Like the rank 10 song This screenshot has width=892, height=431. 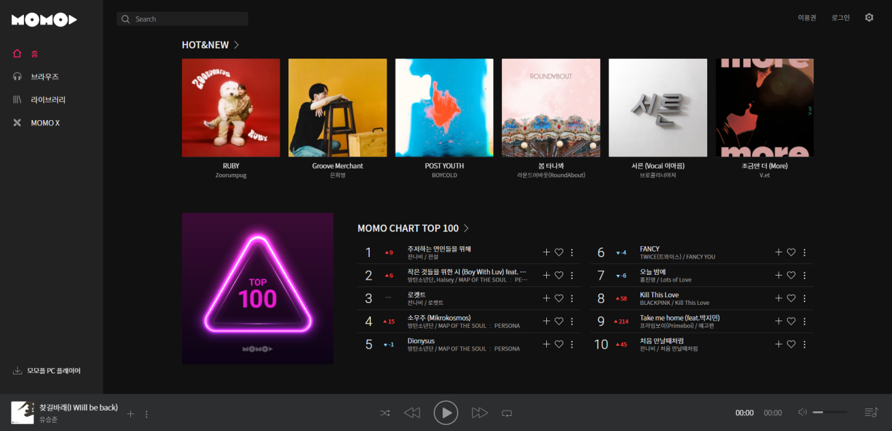(791, 344)
